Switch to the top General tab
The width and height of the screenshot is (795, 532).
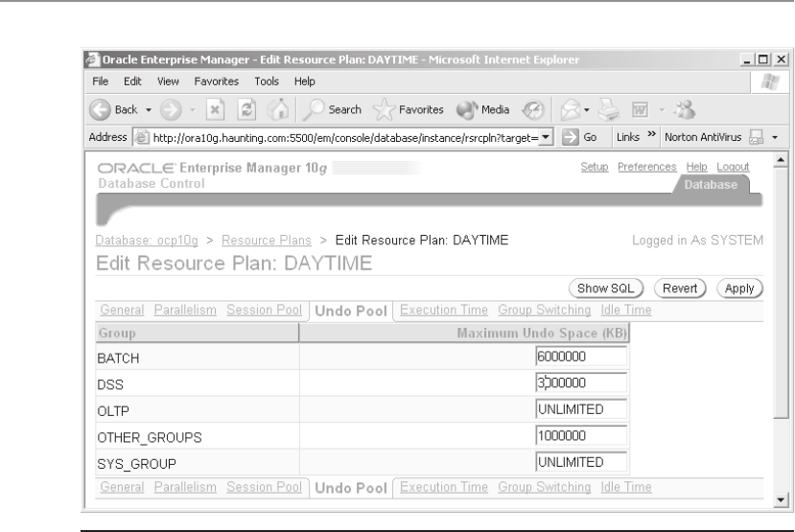(122, 310)
